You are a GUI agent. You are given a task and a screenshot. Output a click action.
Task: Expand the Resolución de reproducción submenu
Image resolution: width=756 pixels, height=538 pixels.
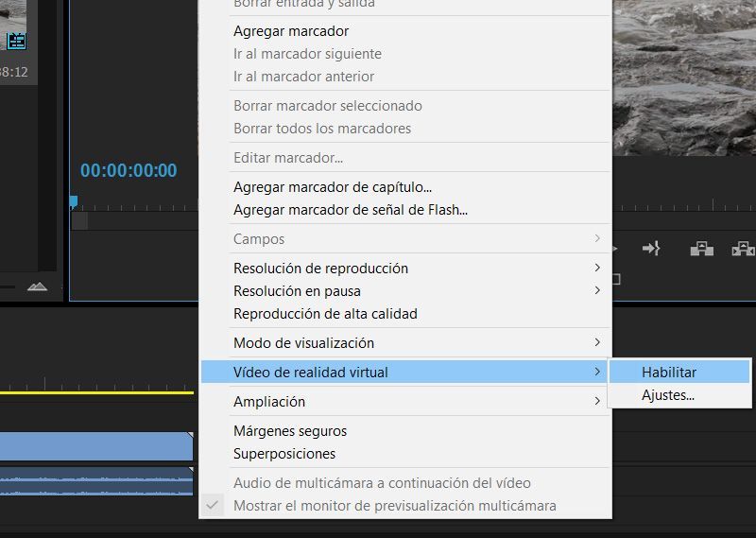click(x=320, y=269)
